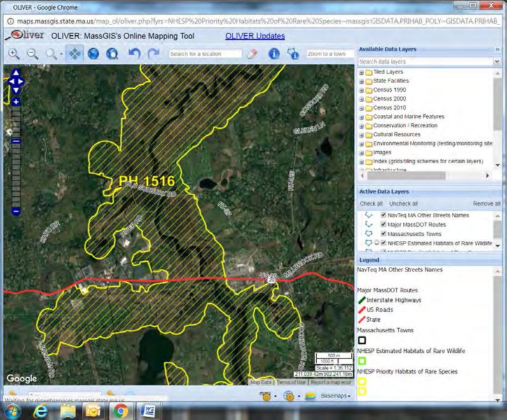Expand the Tiled Layers folder

click(x=361, y=72)
